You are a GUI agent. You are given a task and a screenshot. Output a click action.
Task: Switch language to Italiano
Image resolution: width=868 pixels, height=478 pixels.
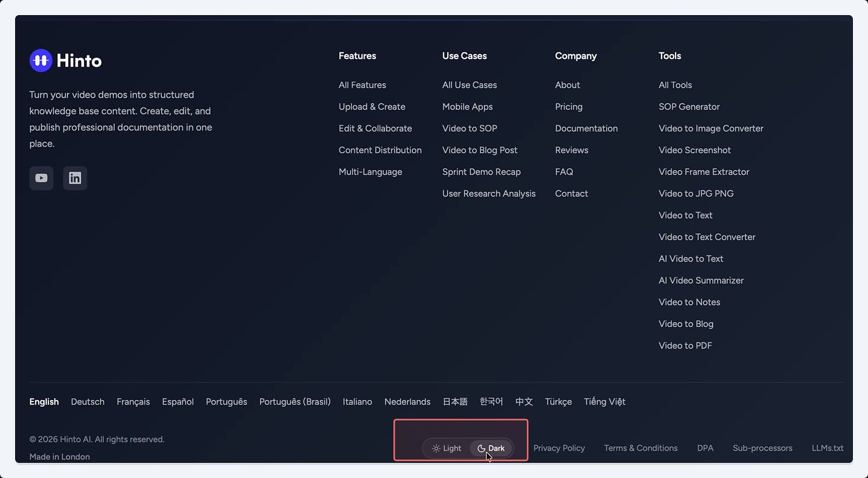(357, 402)
